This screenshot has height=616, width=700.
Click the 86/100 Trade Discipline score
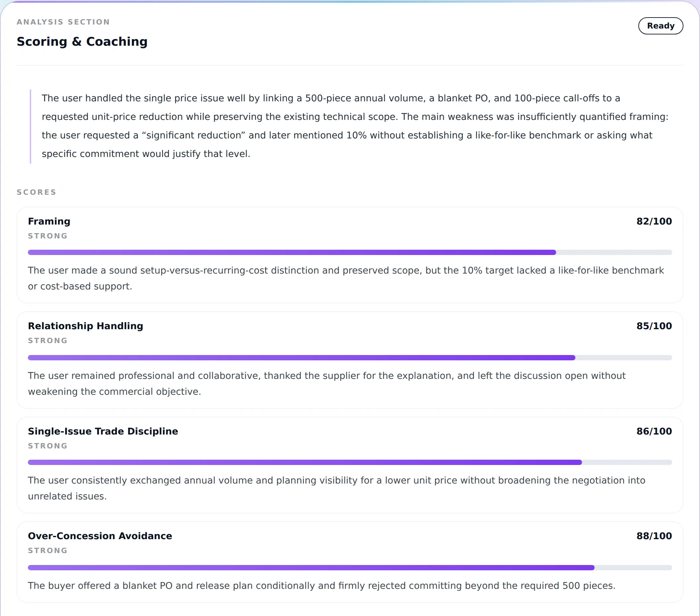tap(654, 431)
